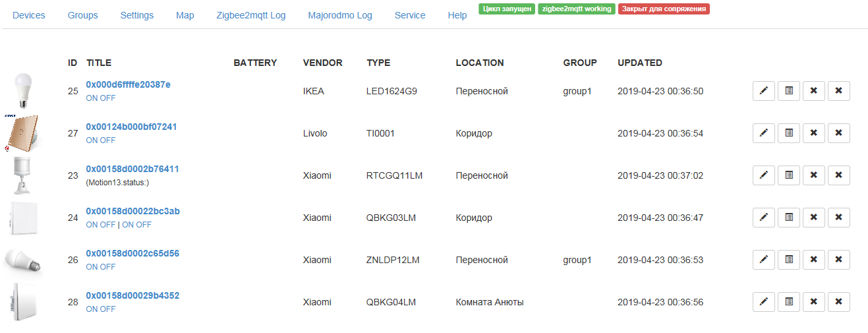Viewport: 868px width, 333px height.
Task: Click the pencil edit icon for device 25
Action: click(763, 91)
